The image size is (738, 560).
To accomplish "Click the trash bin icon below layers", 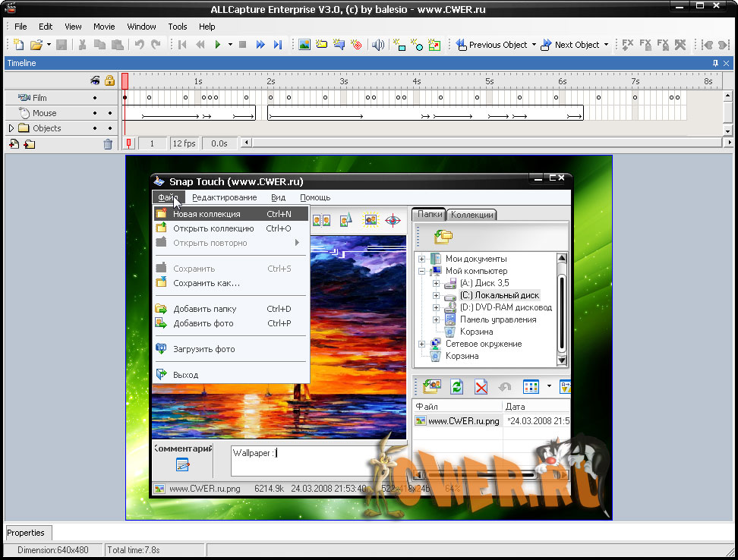I will pos(108,143).
